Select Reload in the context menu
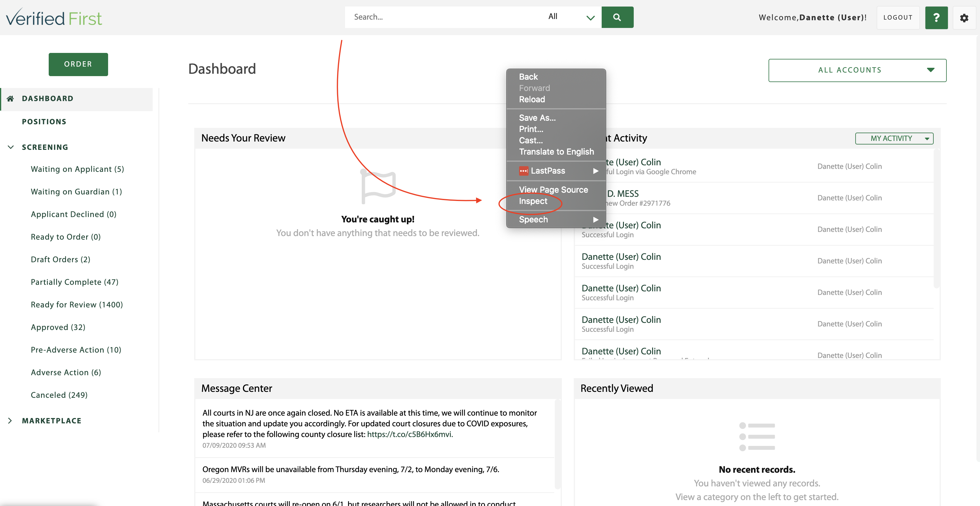Screen dimensions: 980x506 (532, 99)
